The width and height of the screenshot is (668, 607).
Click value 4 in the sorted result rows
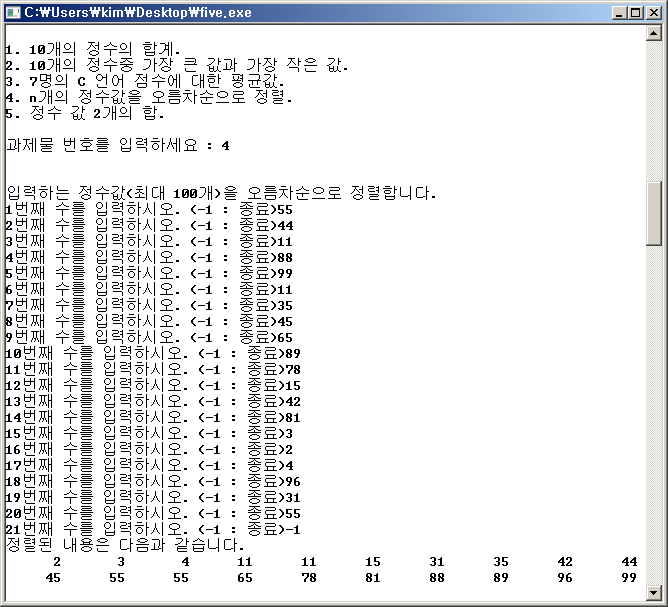pyautogui.click(x=185, y=562)
